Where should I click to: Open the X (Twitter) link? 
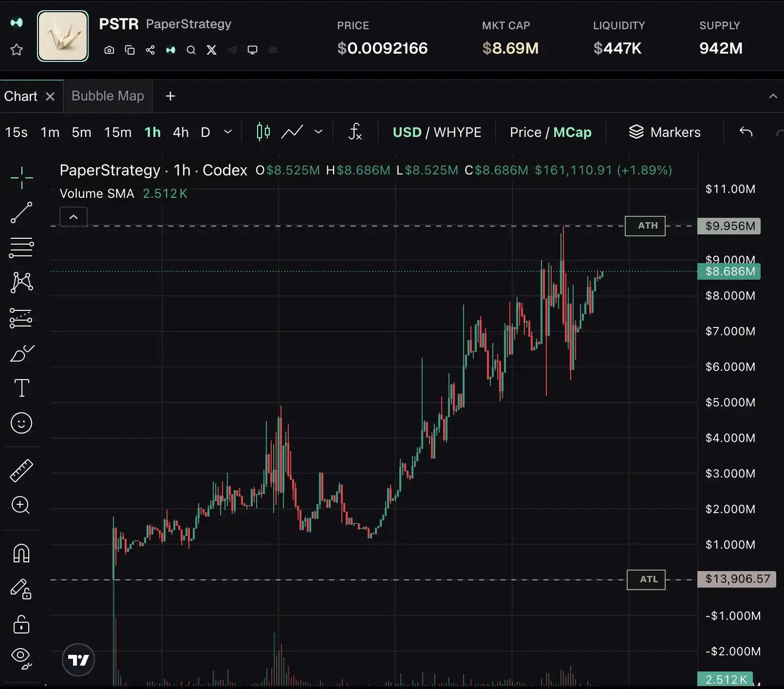coord(211,50)
